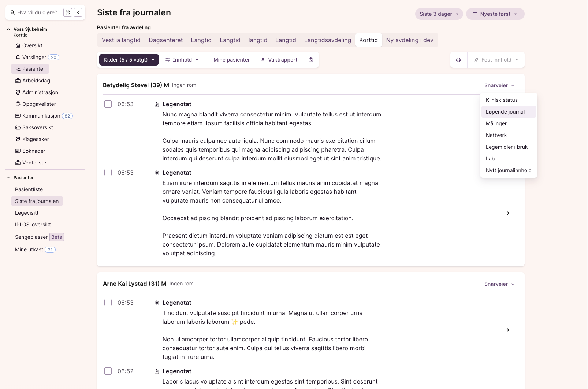588x389 pixels.
Task: Click the crossed-out clipboard icon beside Vaktrapport
Action: 311,60
